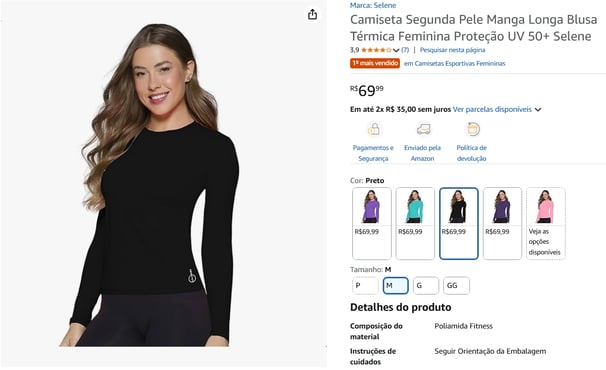
Task: Select size GG option
Action: pos(456,286)
